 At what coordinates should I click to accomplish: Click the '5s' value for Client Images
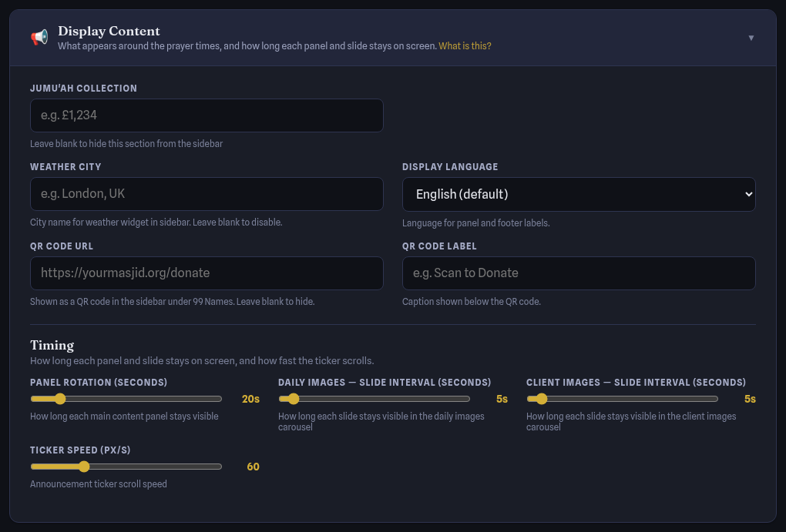[750, 399]
